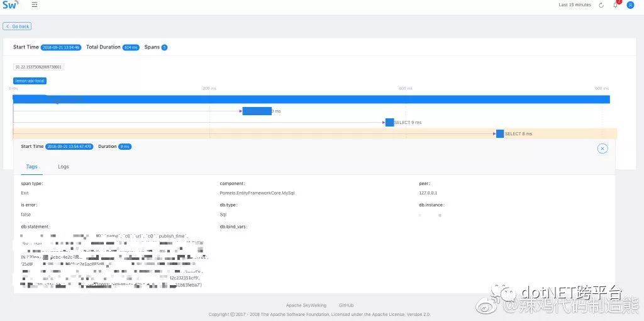Click the span type value Exit

click(25, 193)
